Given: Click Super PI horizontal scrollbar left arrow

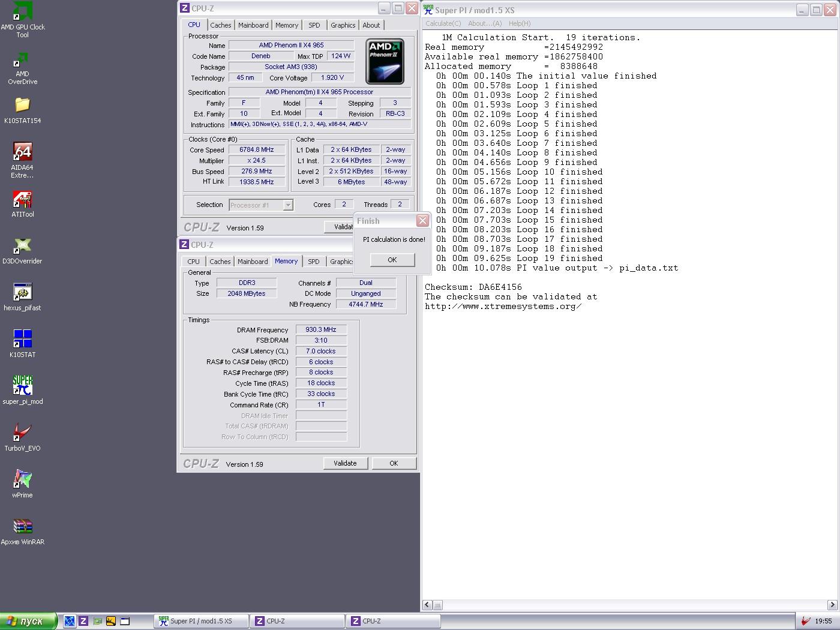Looking at the screenshot, I should (427, 605).
